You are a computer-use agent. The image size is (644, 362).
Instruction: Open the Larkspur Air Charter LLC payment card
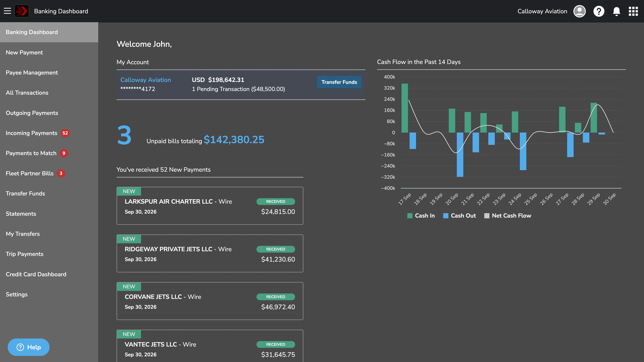pyautogui.click(x=210, y=206)
